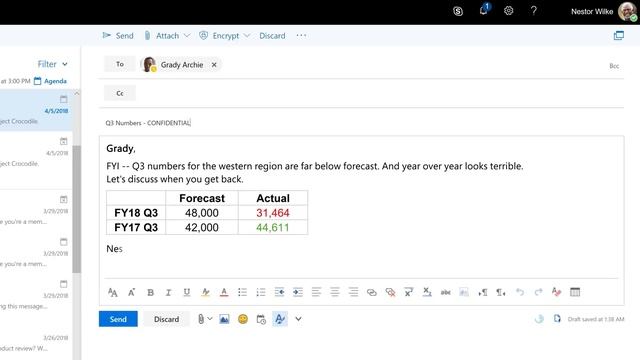The width and height of the screenshot is (640, 360).
Task: Increase the paragraph indent
Action: 298,292
